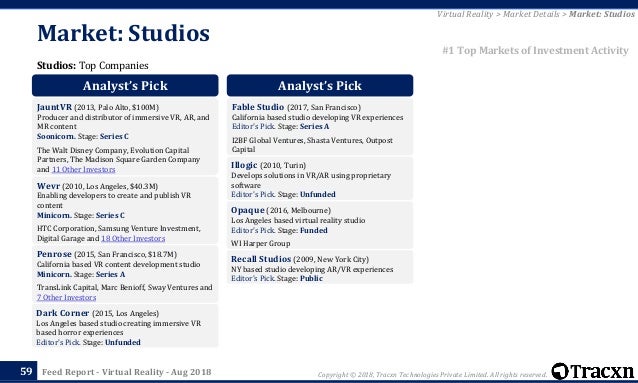Click 'Series A' stage in Fable Studio card
638x383 pixels.
(x=315, y=127)
